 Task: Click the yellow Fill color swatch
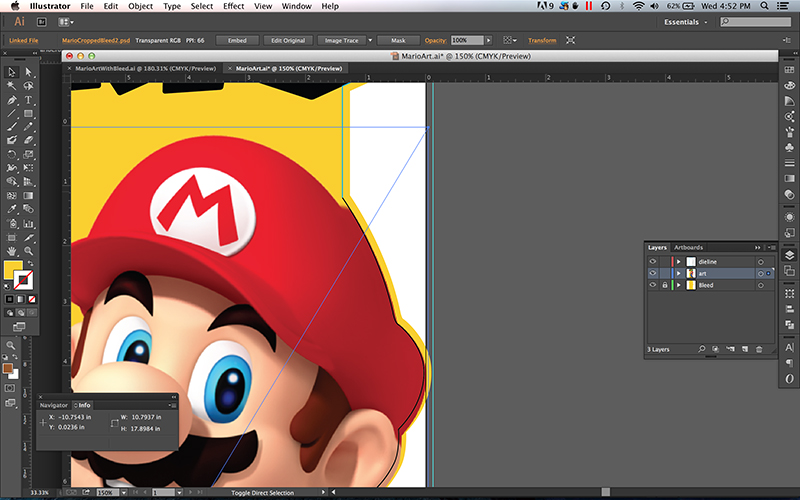pos(13,269)
